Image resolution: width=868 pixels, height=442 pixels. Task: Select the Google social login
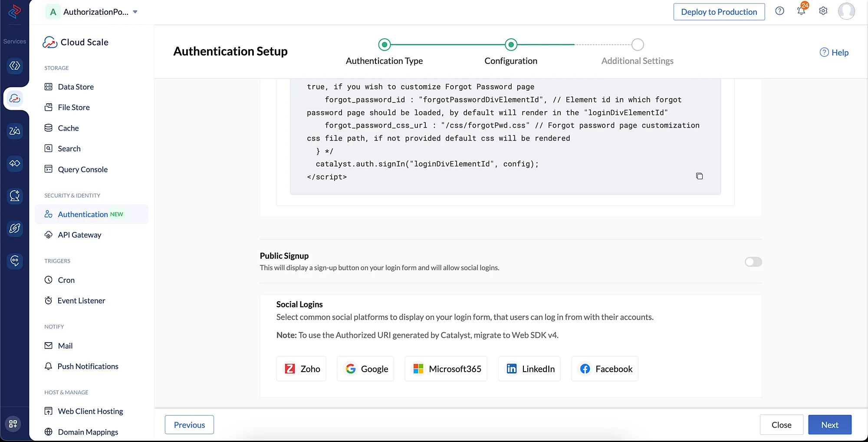coord(365,369)
